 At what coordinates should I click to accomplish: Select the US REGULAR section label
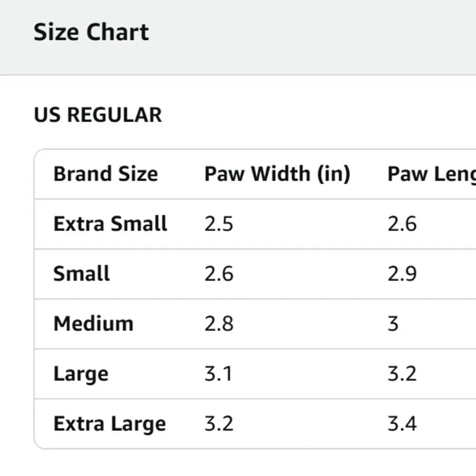pos(98,115)
